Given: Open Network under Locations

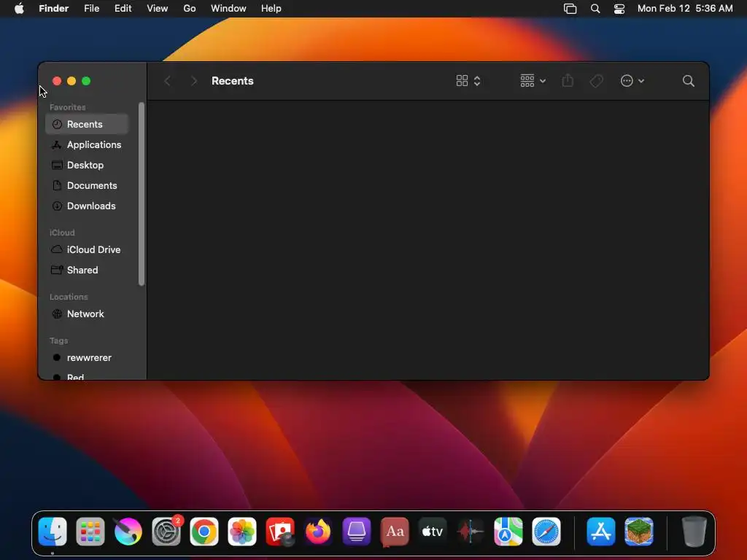Looking at the screenshot, I should coord(87,314).
